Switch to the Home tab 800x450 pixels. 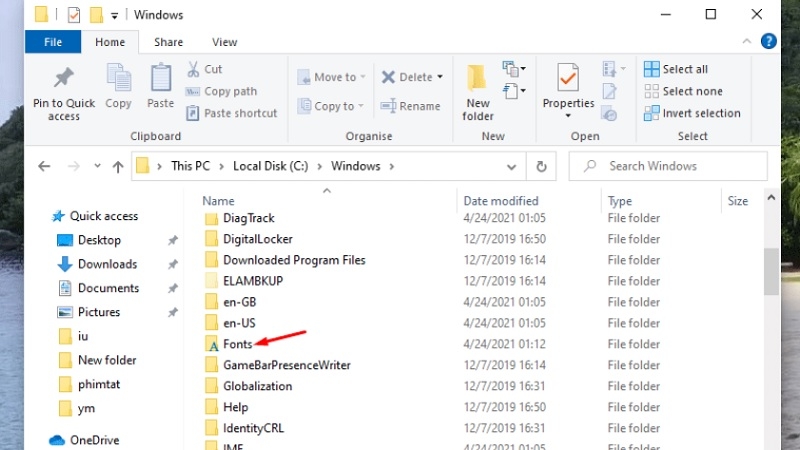pos(110,42)
